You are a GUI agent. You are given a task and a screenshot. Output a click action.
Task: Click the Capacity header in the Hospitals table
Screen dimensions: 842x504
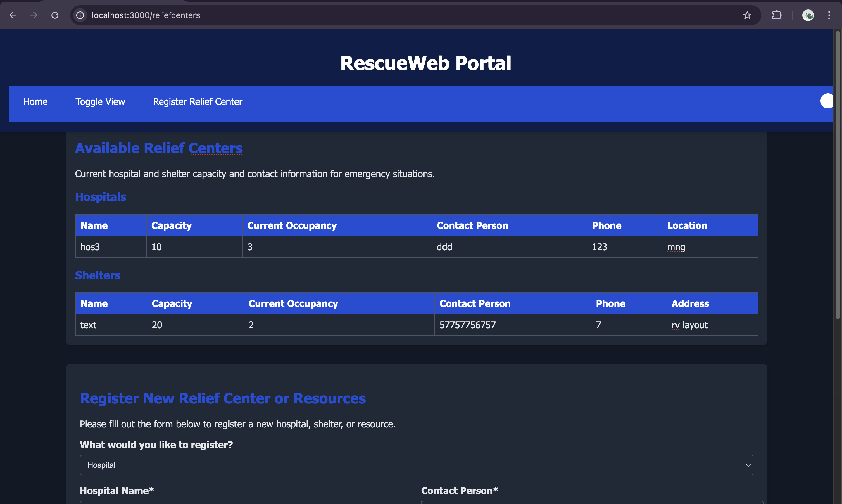pos(172,225)
